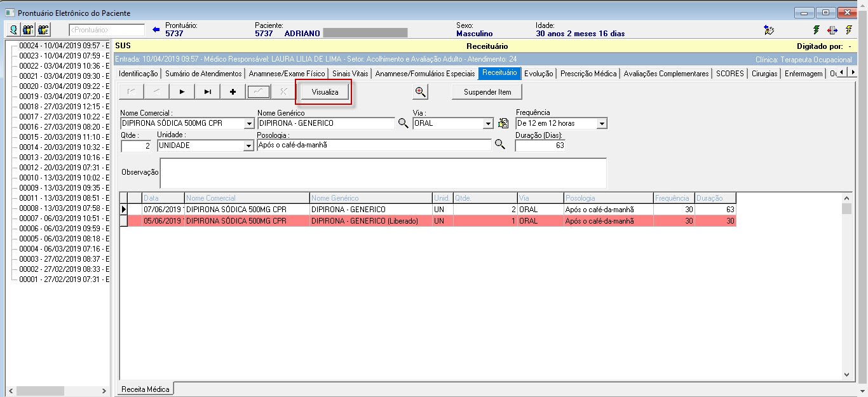The image size is (868, 397).
Task: Click the Posologia column header in grid
Action: (x=609, y=198)
